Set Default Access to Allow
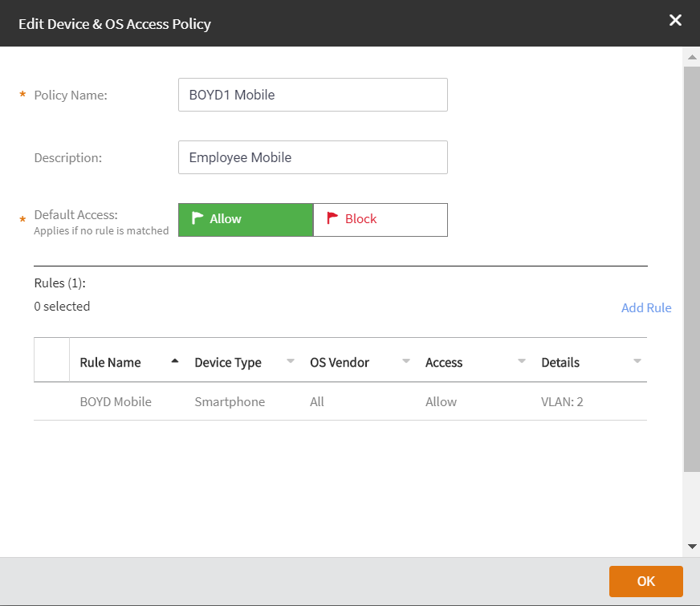Image resolution: width=700 pixels, height=606 pixels. (x=246, y=220)
